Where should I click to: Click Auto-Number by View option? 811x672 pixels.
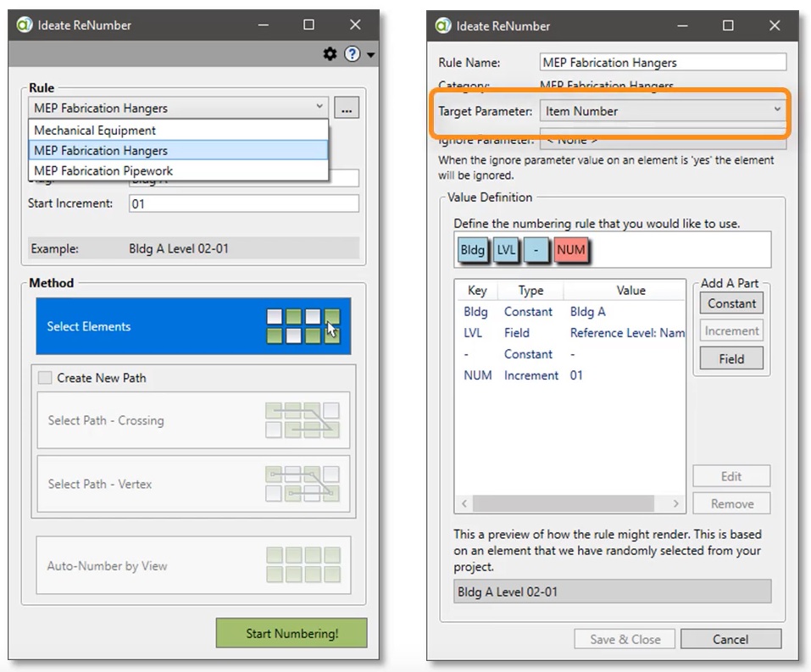(x=193, y=565)
